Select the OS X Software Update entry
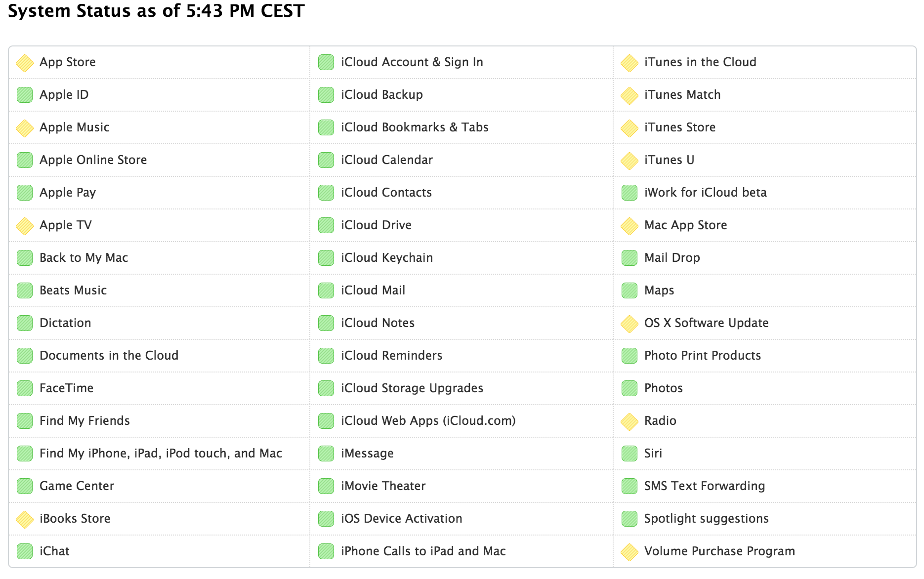The height and width of the screenshot is (579, 924). [706, 323]
